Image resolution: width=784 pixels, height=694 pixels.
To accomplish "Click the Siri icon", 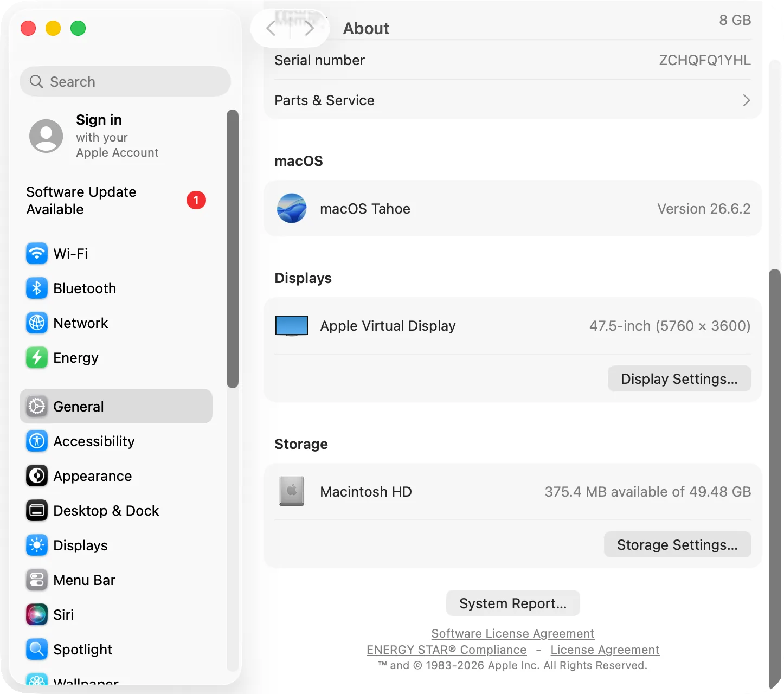I will [37, 614].
